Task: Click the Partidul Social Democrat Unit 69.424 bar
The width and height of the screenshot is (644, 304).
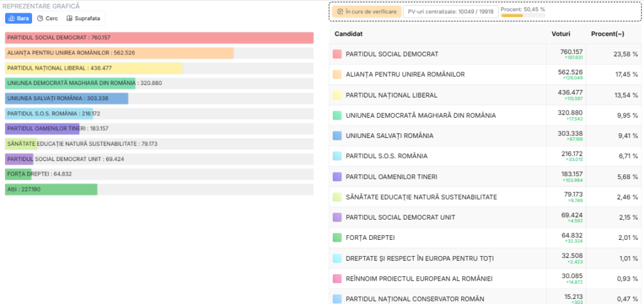Action: [x=19, y=159]
